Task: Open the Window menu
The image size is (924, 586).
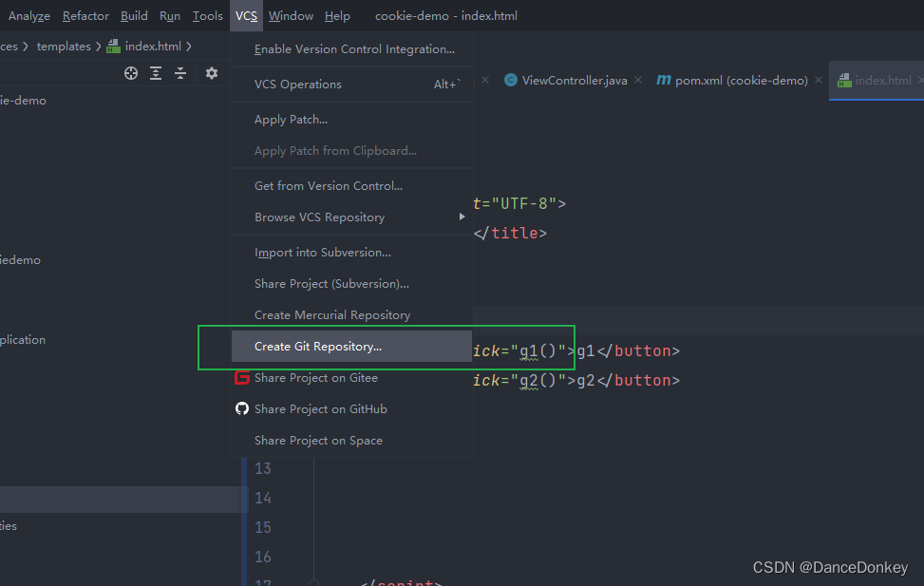Action: [x=291, y=16]
